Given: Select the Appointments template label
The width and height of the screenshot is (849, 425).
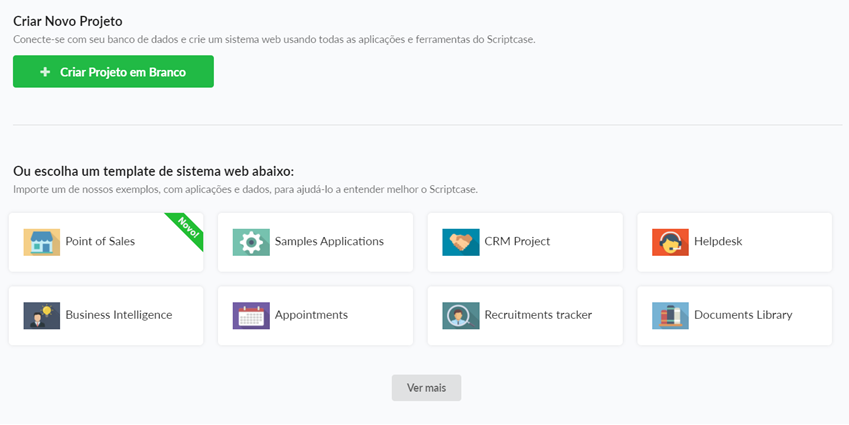Looking at the screenshot, I should [311, 315].
